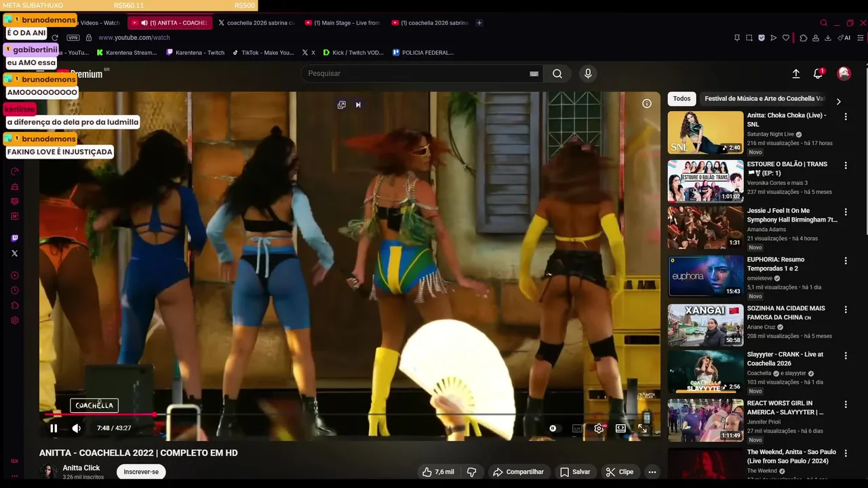Toggle theater mode on the player
This screenshot has height=488, width=868.
point(620,428)
